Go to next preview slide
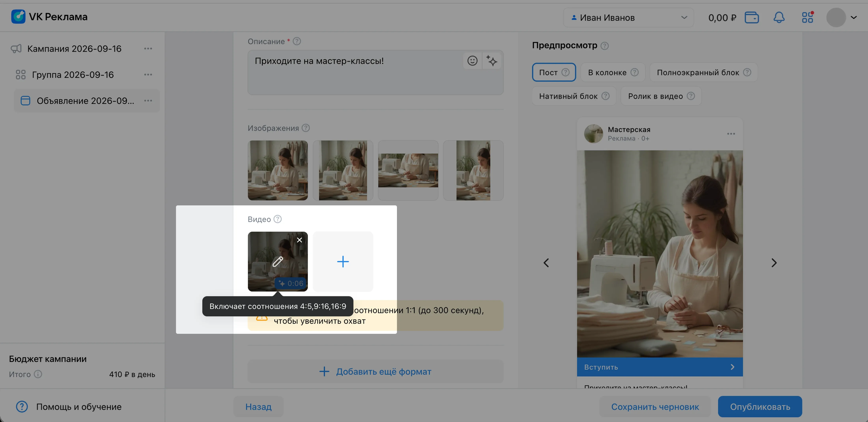Image resolution: width=868 pixels, height=422 pixels. click(774, 263)
